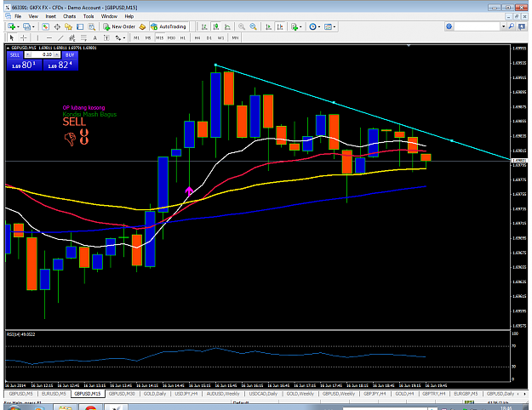
Task: Click SELL in the one-click panel
Action: coord(15,54)
